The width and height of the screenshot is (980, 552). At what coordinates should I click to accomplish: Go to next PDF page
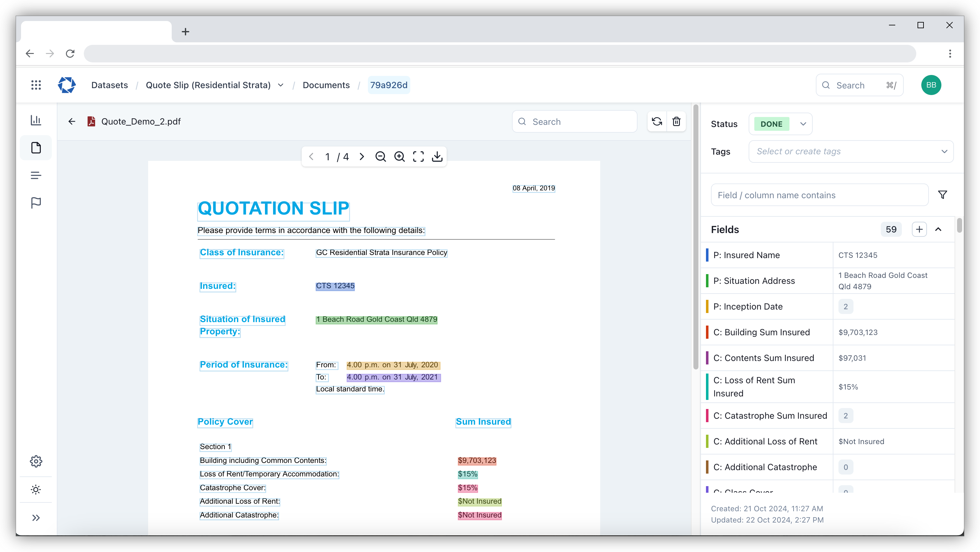click(362, 157)
